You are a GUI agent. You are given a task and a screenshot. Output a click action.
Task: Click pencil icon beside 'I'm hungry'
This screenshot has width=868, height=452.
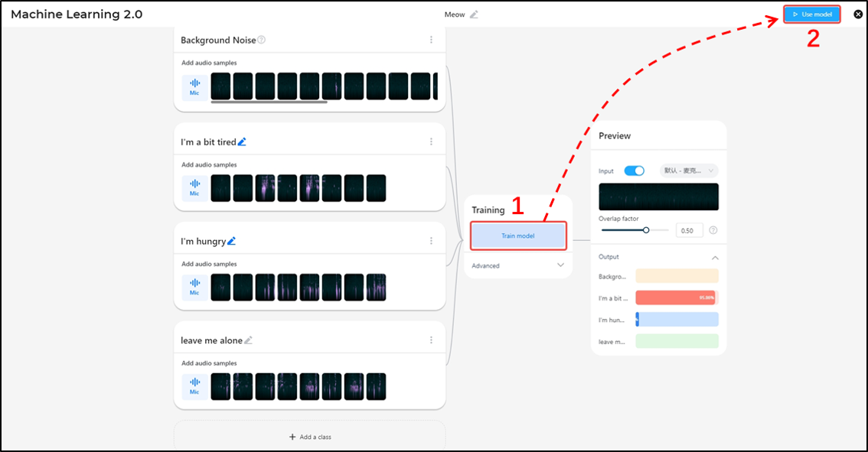(231, 241)
